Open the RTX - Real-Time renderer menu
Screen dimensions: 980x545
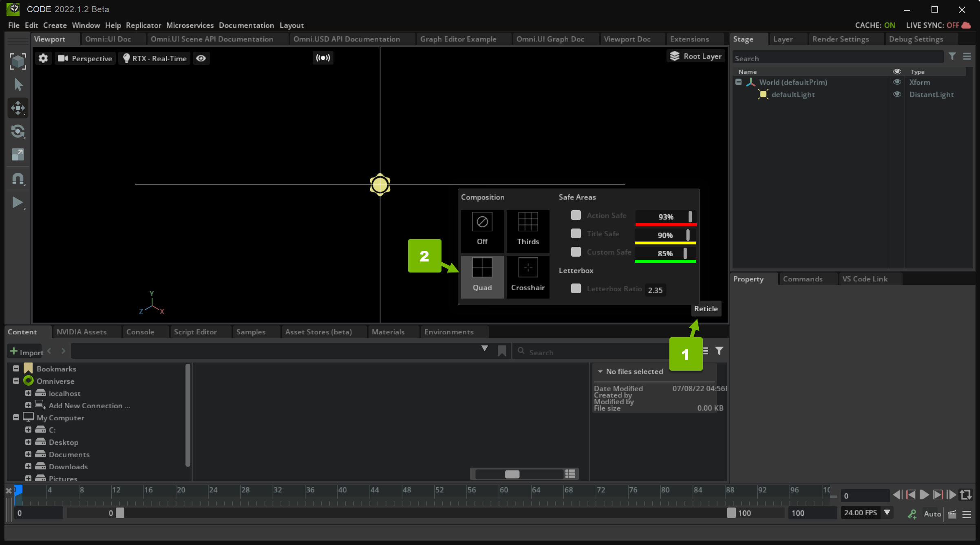click(x=155, y=58)
